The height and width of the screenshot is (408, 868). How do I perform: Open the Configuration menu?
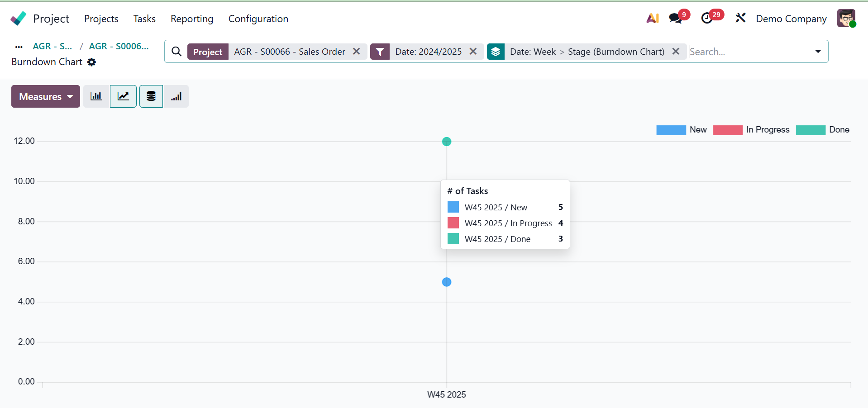(258, 19)
